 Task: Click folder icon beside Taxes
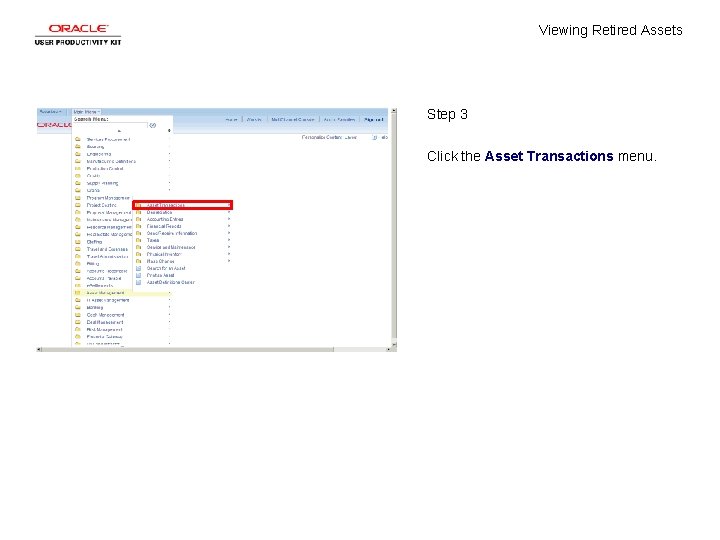point(138,240)
